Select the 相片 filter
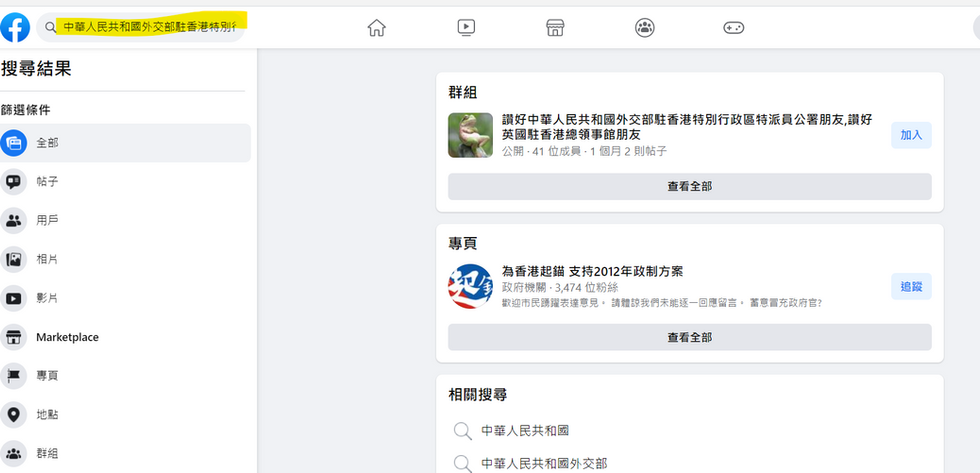The height and width of the screenshot is (473, 980). pyautogui.click(x=125, y=259)
